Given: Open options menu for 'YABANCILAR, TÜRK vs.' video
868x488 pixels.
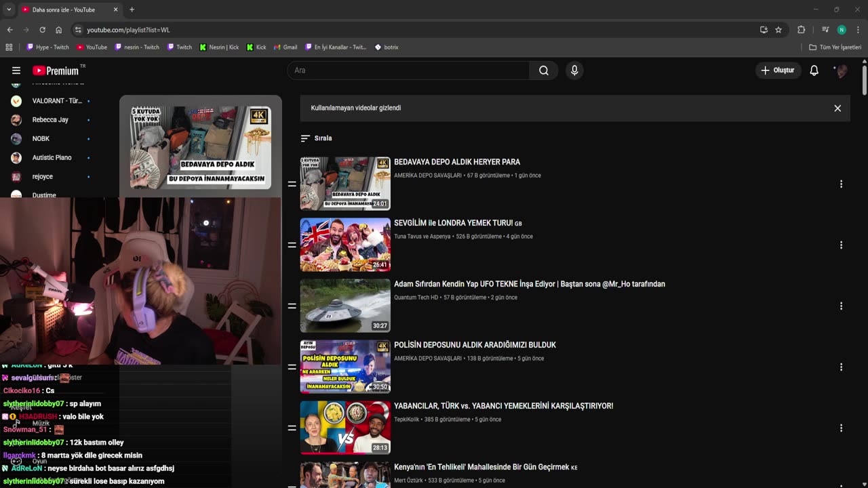Looking at the screenshot, I should tap(841, 428).
